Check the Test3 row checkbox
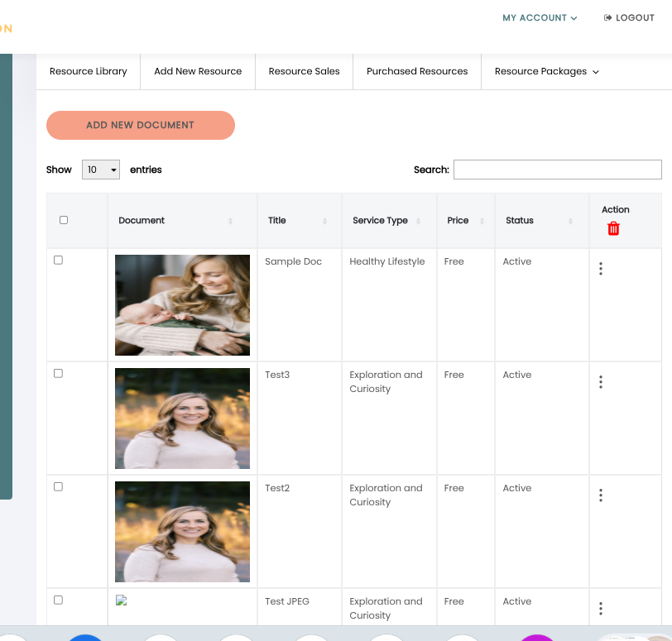Image resolution: width=672 pixels, height=641 pixels. coord(58,373)
